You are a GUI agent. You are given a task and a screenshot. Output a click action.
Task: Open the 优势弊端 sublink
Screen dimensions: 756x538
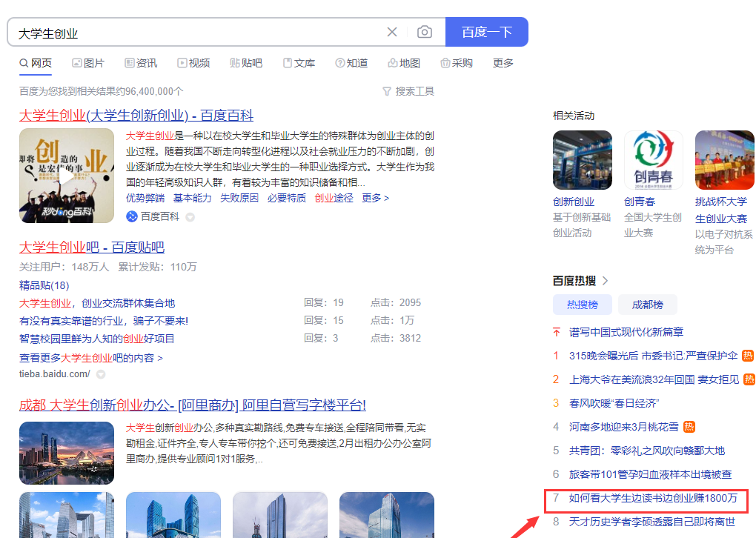pyautogui.click(x=145, y=198)
